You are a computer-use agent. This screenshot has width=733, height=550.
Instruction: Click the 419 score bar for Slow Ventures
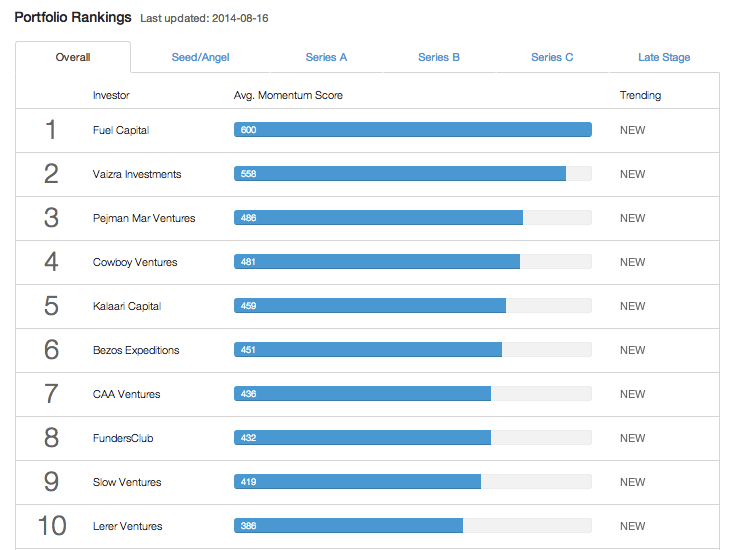tap(358, 481)
